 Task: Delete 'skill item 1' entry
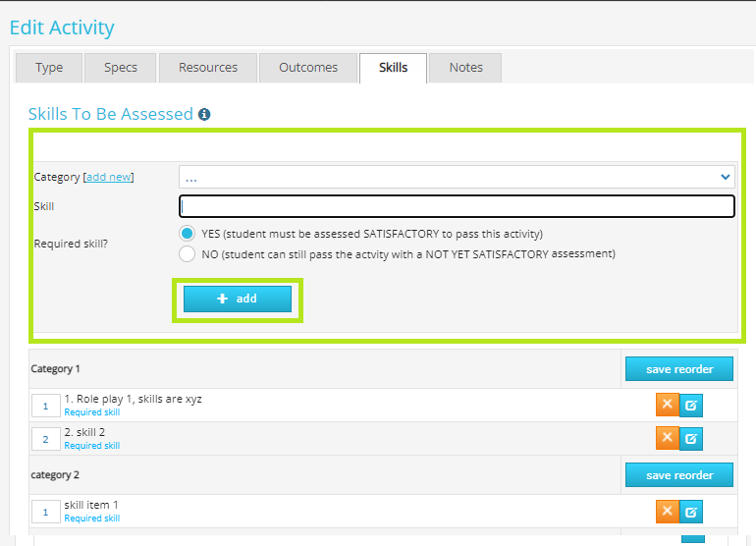[668, 511]
